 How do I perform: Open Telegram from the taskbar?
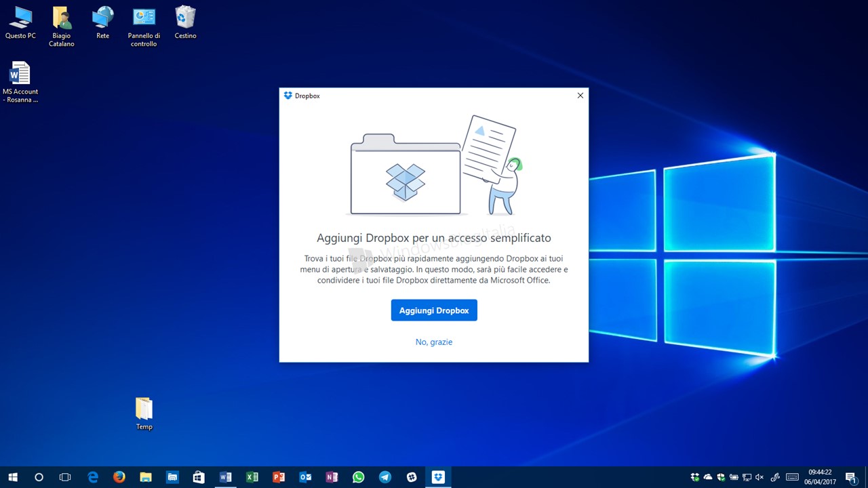pyautogui.click(x=384, y=477)
